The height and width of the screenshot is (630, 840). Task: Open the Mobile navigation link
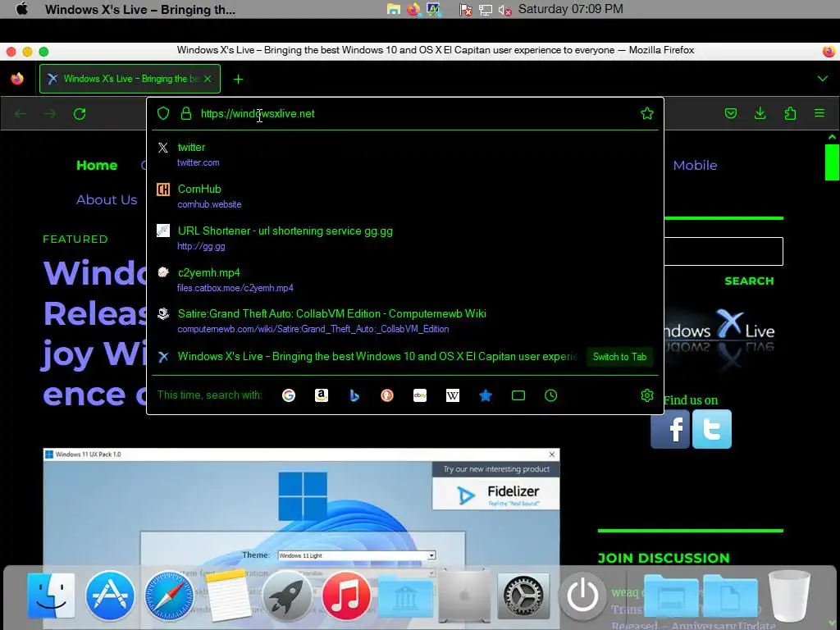[695, 165]
